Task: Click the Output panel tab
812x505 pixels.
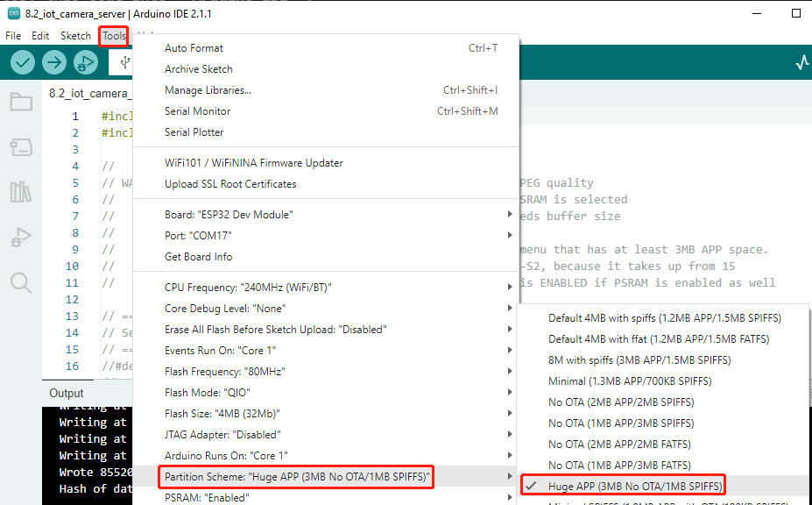Action: pos(67,393)
